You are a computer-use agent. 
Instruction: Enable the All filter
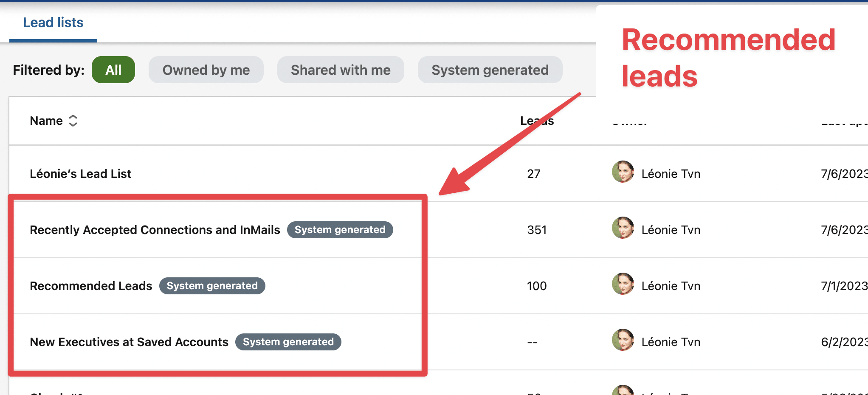coord(113,70)
